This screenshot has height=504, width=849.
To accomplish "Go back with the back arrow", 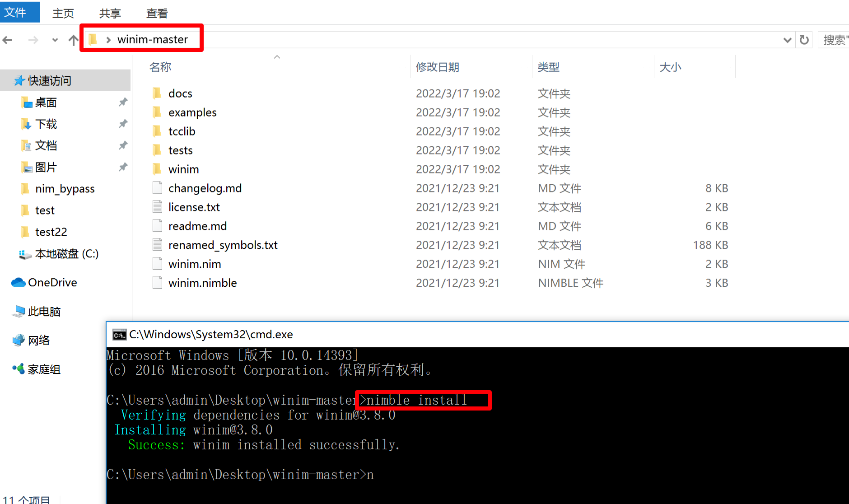I will [8, 40].
